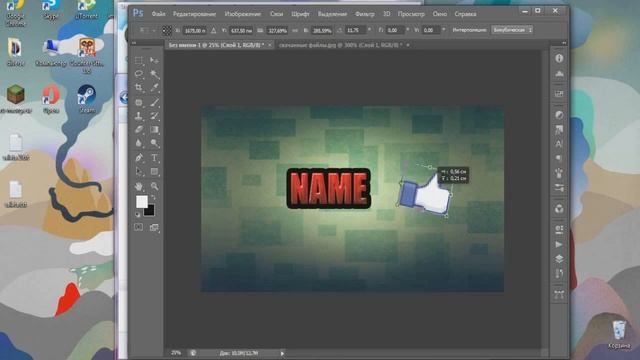Click the X position field
The image size is (640, 360).
pyautogui.click(x=194, y=30)
